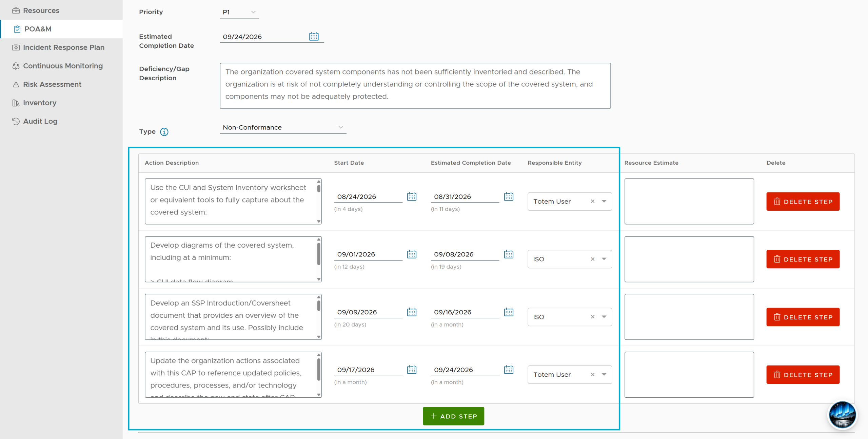Click the Responsible Entity column header
Viewport: 868px width, 439px height.
coord(554,163)
